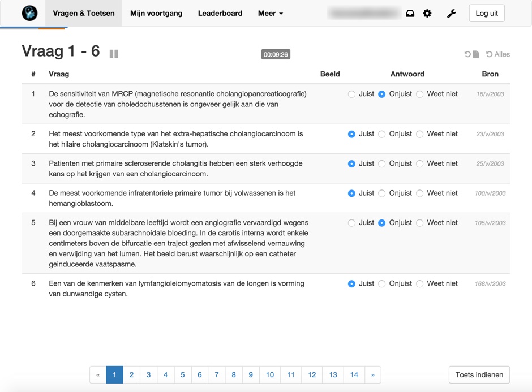Go to page 14 of questions
This screenshot has height=392, width=532.
(x=354, y=374)
